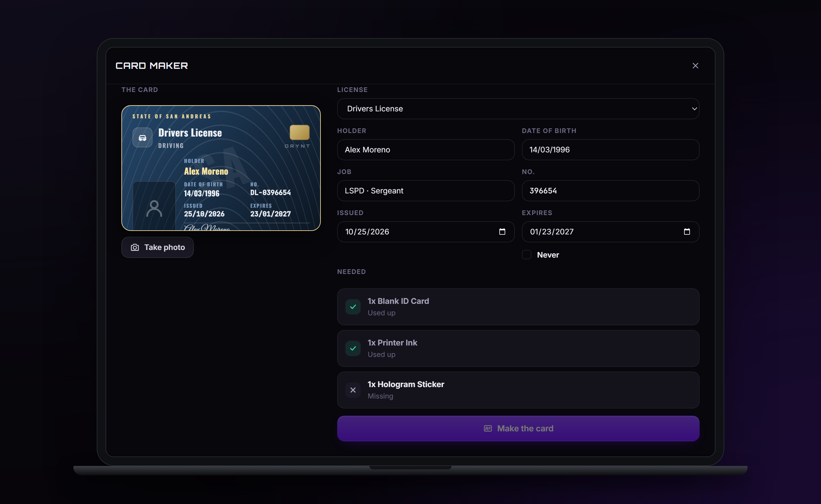821x504 pixels.
Task: Click the Alex Moreno name on card preview
Action: coord(206,171)
